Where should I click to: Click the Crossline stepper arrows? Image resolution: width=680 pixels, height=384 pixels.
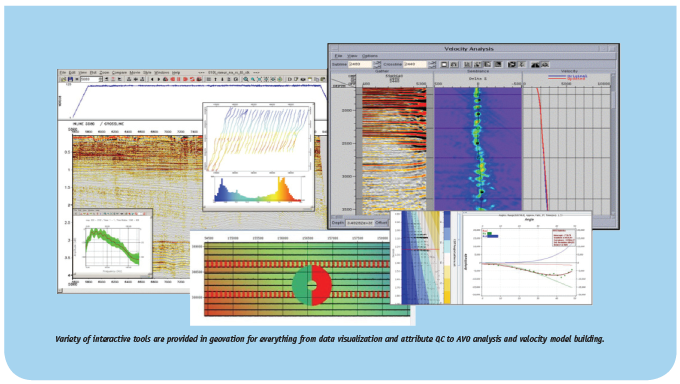[x=432, y=65]
